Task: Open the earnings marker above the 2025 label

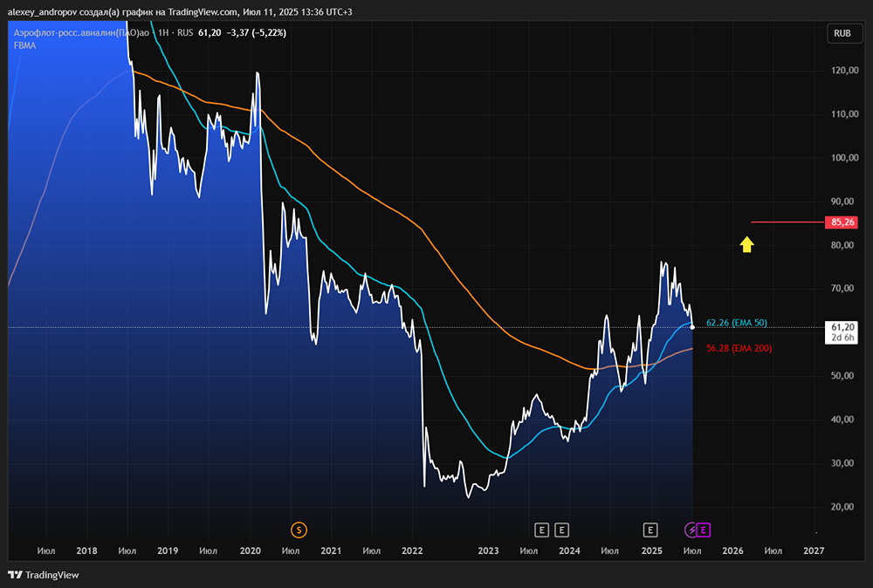Action: (650, 530)
